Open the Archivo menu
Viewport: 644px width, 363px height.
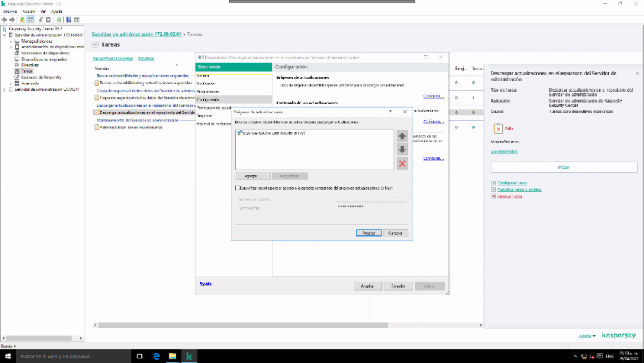click(x=10, y=12)
